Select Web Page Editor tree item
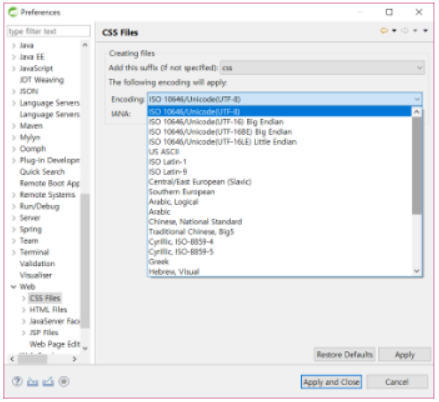This screenshot has width=439, height=402. pos(55,344)
